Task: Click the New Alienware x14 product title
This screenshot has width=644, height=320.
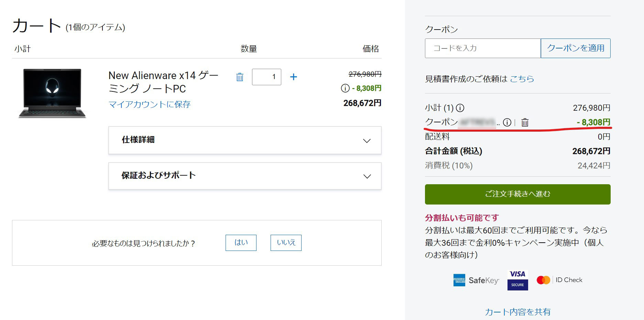Action: [164, 82]
